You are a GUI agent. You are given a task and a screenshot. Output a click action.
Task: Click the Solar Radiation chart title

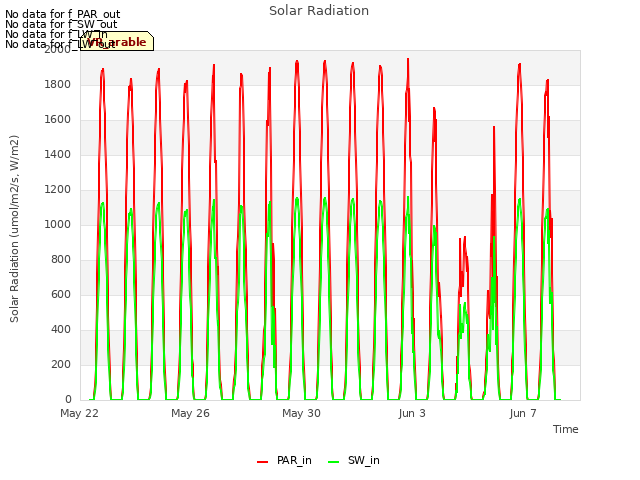[x=319, y=11]
